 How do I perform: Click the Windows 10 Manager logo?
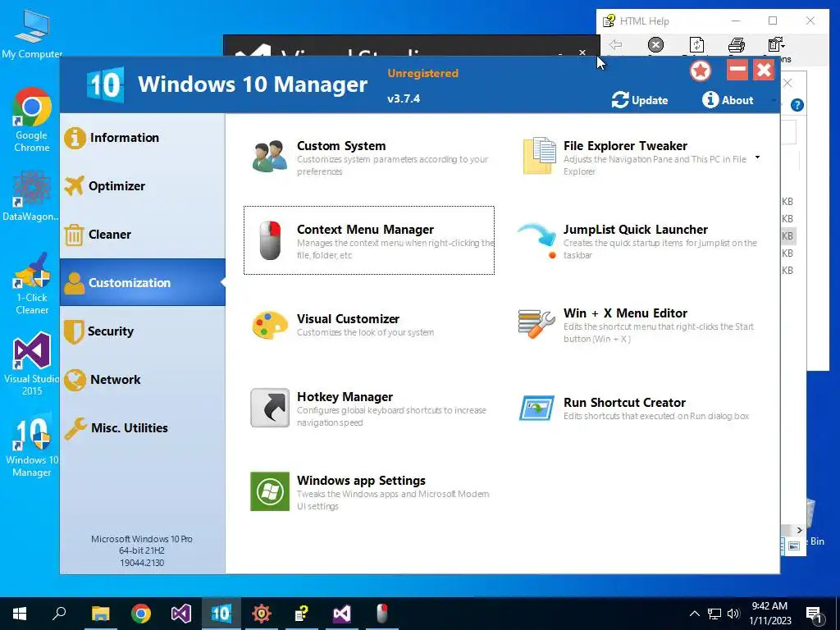106,84
